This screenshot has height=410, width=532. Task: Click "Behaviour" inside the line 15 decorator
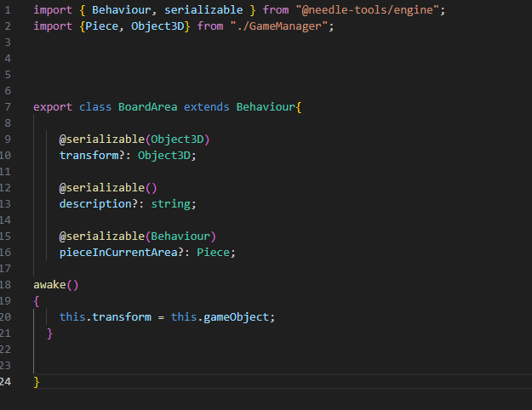pyautogui.click(x=180, y=236)
